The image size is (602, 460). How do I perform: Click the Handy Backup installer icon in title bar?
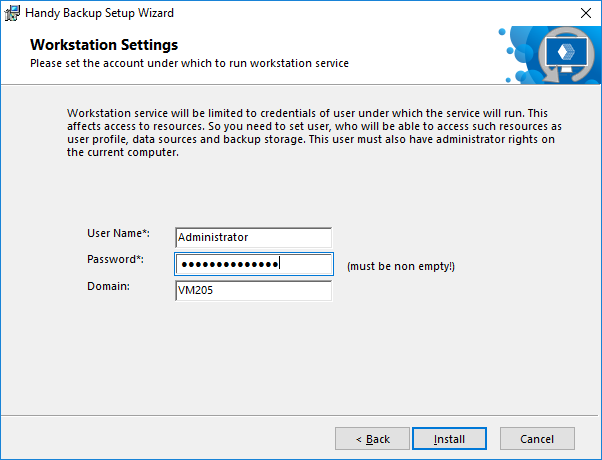coord(12,13)
